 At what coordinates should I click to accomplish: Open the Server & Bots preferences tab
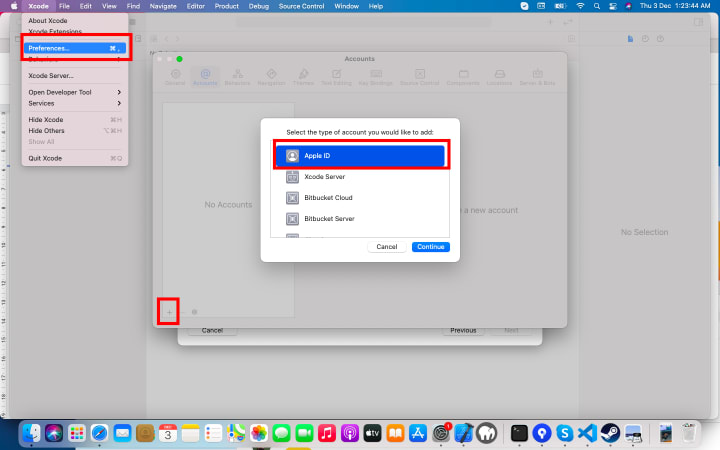point(537,77)
